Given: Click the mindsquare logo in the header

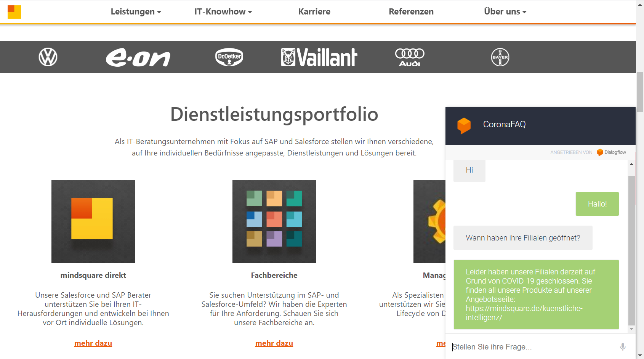Looking at the screenshot, I should (x=14, y=12).
